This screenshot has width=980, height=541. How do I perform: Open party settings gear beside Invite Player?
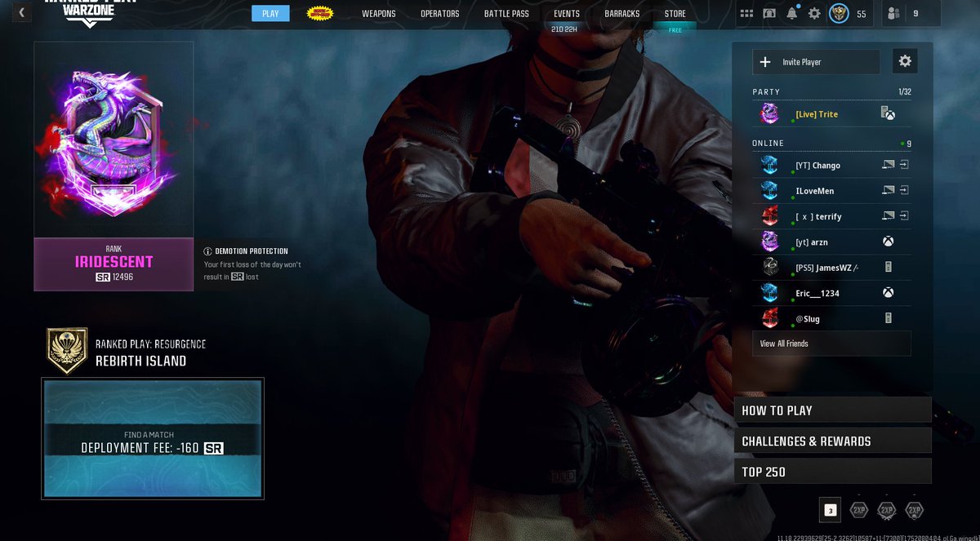[x=905, y=61]
